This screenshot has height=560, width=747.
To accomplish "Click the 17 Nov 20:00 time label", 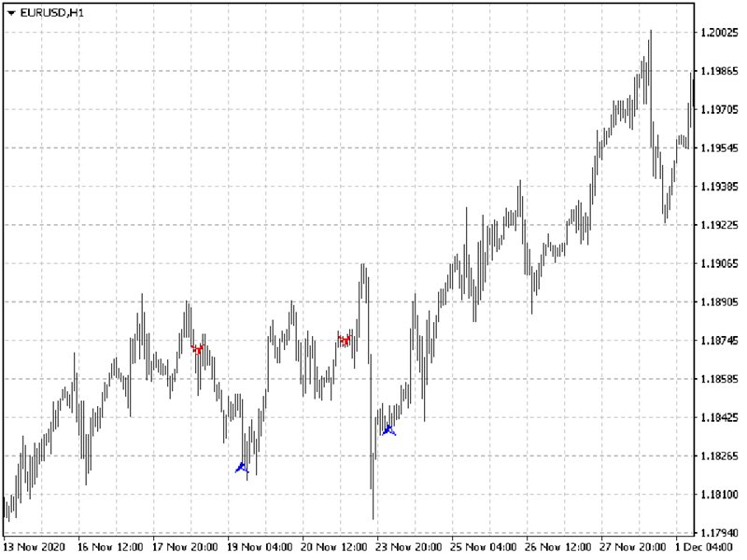I will [185, 547].
